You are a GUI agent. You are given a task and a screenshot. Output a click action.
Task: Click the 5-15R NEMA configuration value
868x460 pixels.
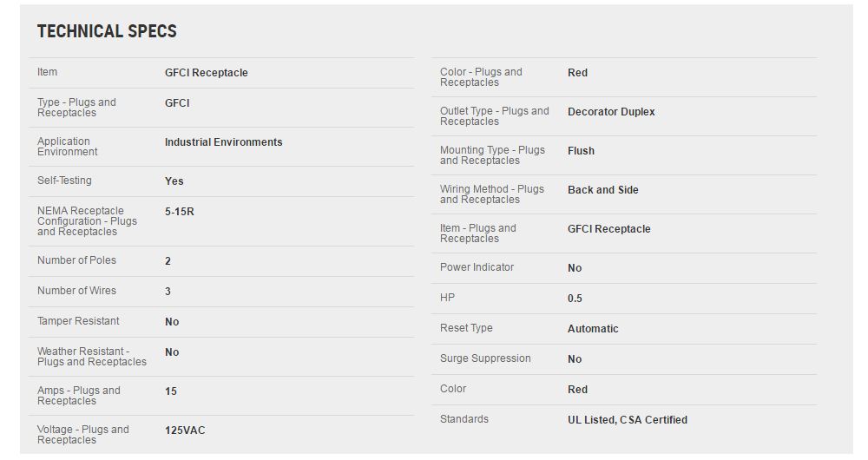pos(180,211)
